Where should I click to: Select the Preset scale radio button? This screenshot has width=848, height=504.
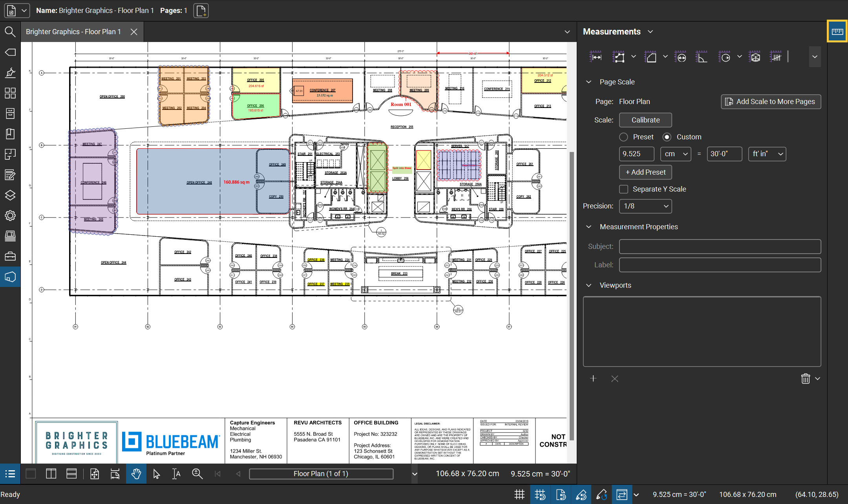click(623, 137)
